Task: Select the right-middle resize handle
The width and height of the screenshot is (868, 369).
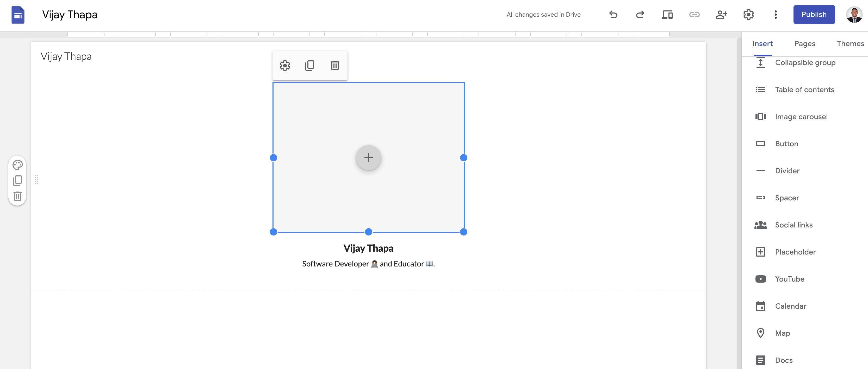Action: (x=464, y=157)
